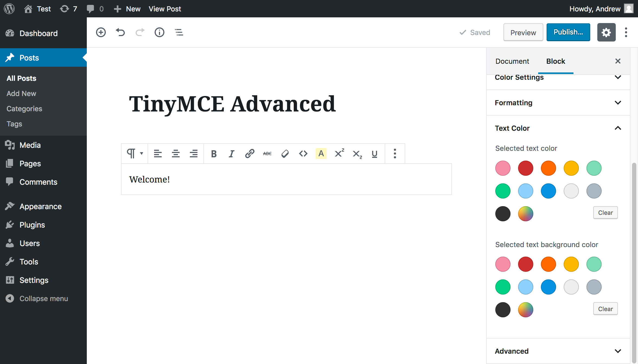Insert a link with the link icon
This screenshot has width=638, height=364.
click(249, 154)
